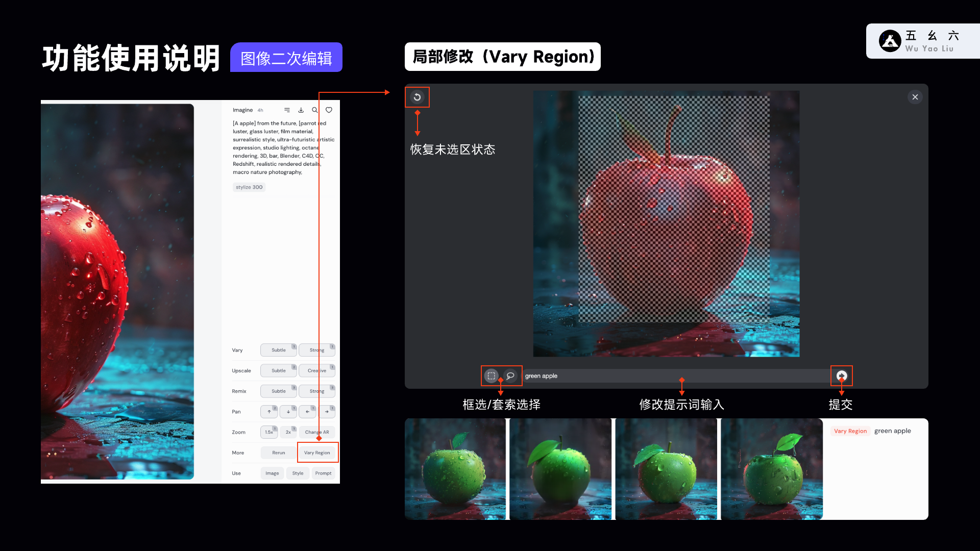Click the Vary Region label tag in results
Screen dimensions: 980x551
point(850,431)
